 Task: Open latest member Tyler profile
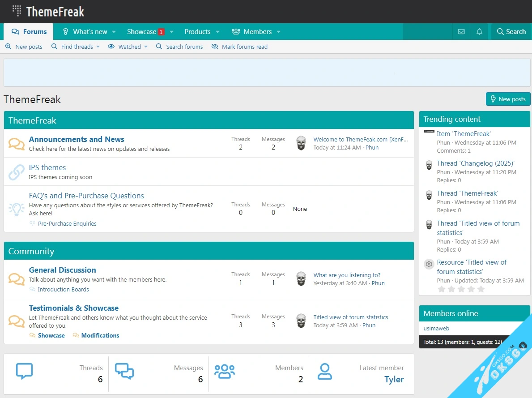(x=394, y=379)
